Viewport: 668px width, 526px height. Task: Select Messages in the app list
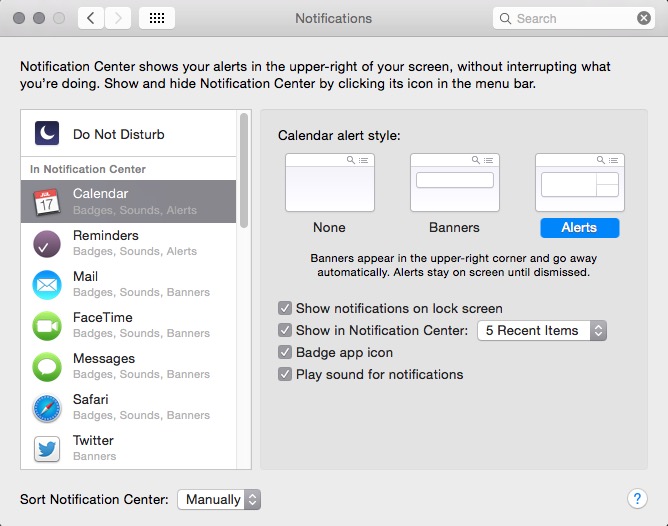coord(128,366)
